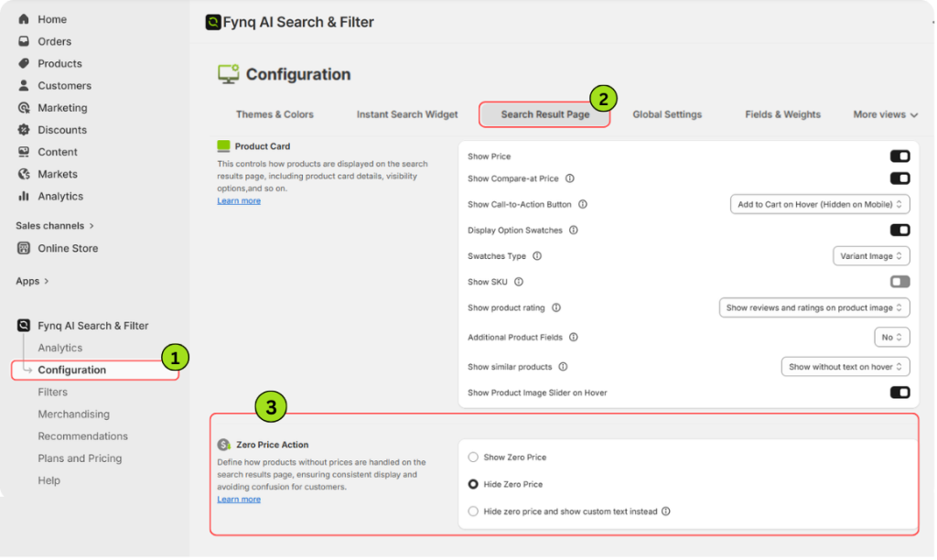
Task: Click the Online Store icon
Action: coord(24,248)
